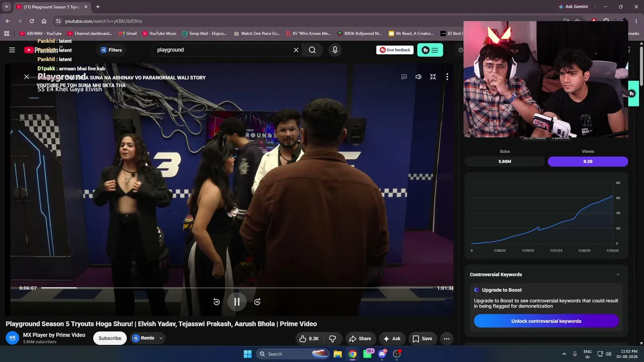
Task: Select the Views stat tab showing 6.3B
Action: coord(588,161)
